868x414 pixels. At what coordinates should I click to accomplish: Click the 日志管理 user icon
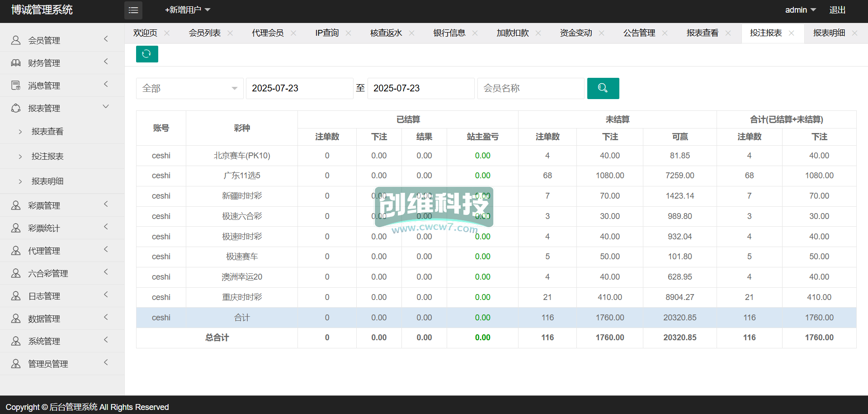[x=16, y=296]
